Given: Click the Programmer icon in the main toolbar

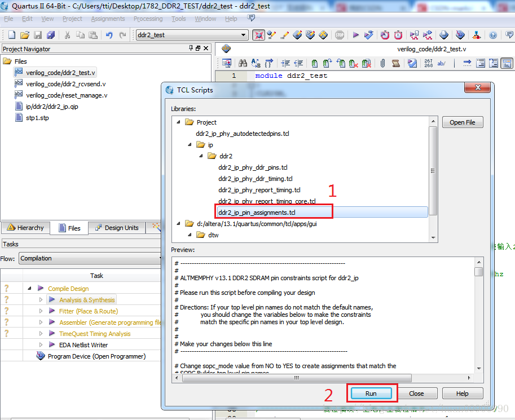Looking at the screenshot, I should tap(460, 35).
